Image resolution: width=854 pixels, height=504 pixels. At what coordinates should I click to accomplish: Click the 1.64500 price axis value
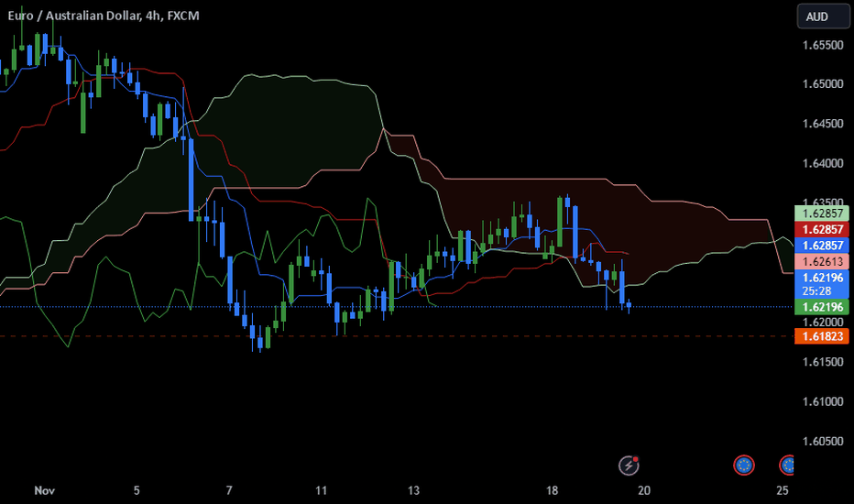click(x=823, y=124)
